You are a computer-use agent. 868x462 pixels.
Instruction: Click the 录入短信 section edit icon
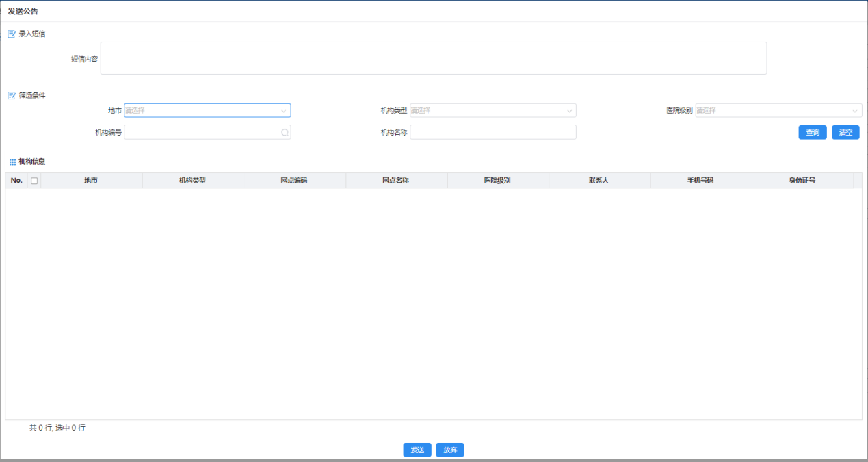pyautogui.click(x=11, y=34)
